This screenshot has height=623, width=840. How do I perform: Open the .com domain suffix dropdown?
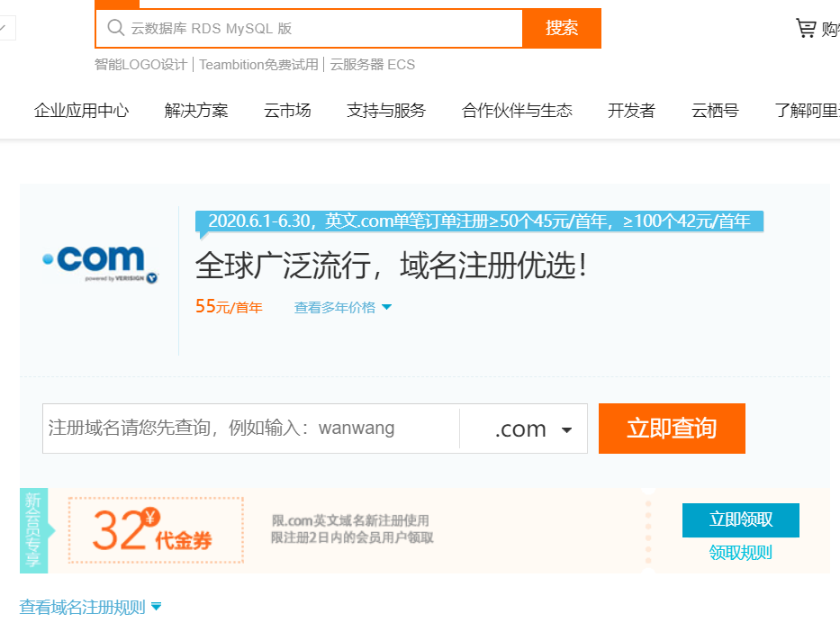coord(524,429)
